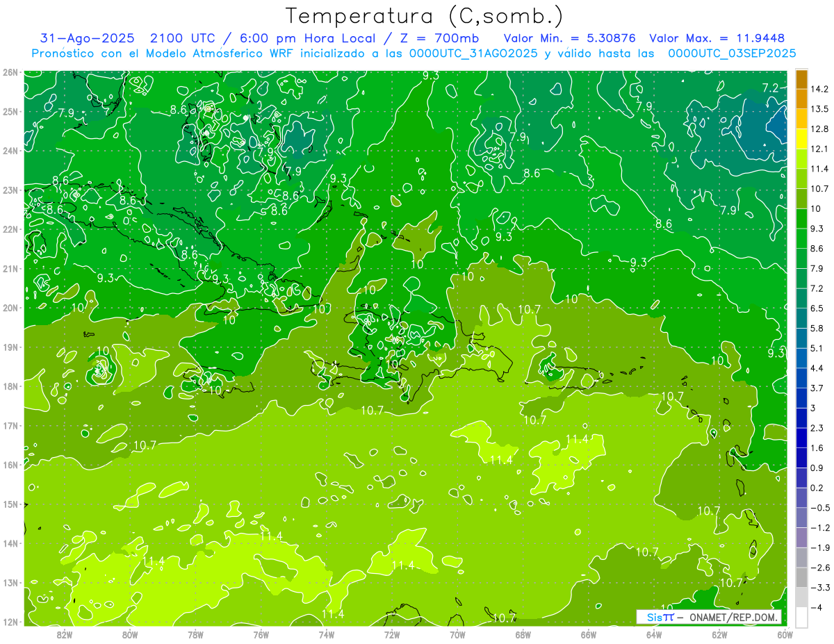Pick the white swatch below -4 on scale

click(801, 617)
